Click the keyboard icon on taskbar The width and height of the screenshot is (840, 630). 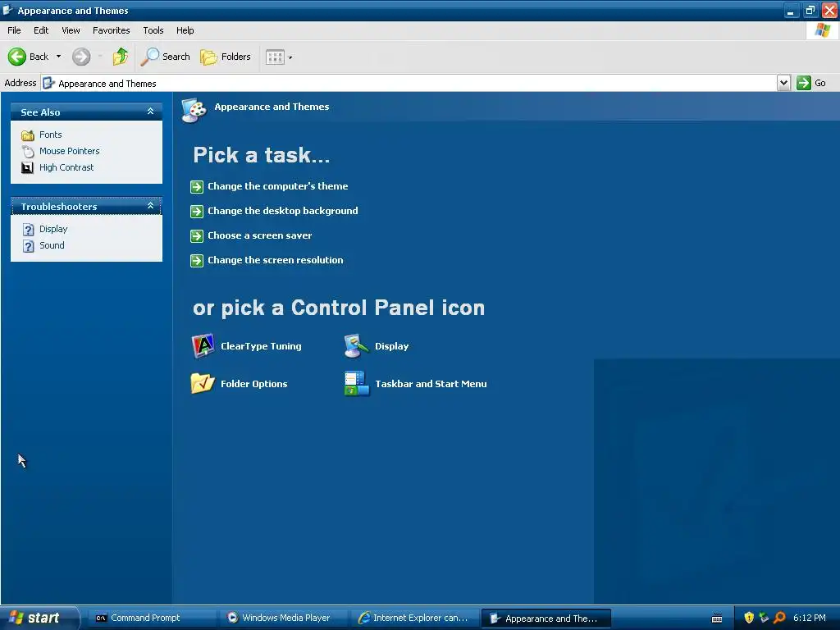click(x=717, y=619)
